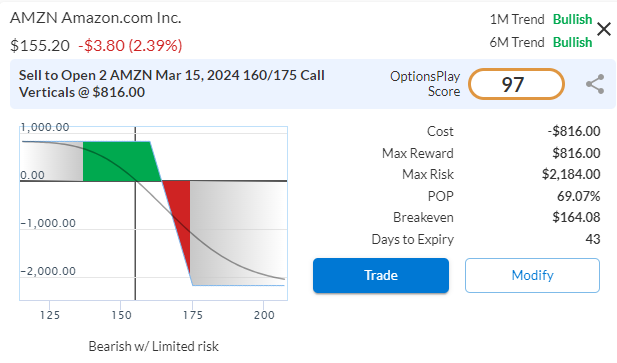
Task: Click the red loss zone in chart
Action: [179, 220]
